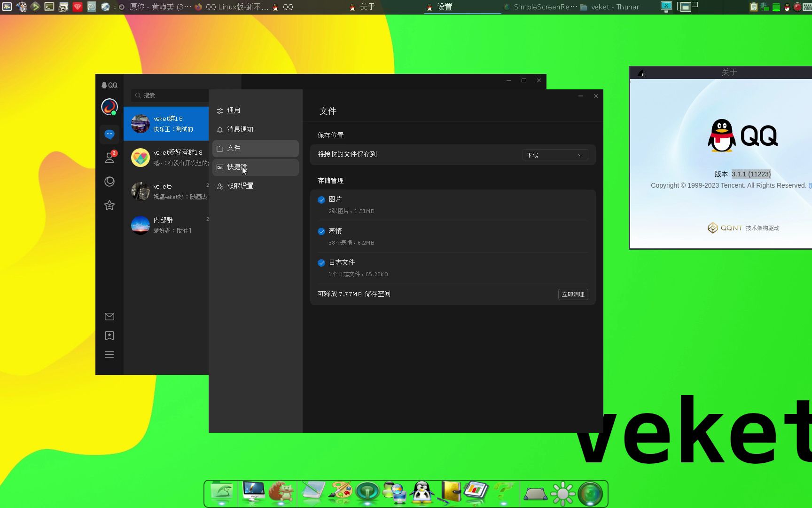Click the show-desktop monitor icon in the panel

point(666,7)
